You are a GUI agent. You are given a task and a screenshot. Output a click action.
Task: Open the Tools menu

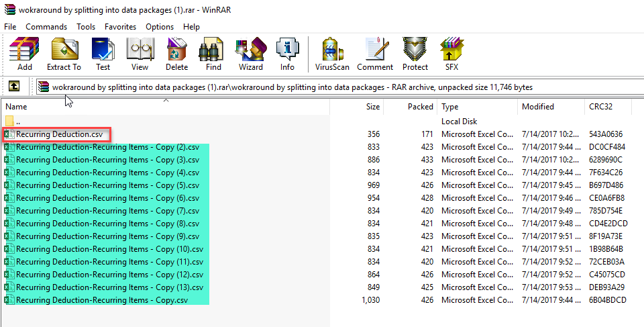86,27
